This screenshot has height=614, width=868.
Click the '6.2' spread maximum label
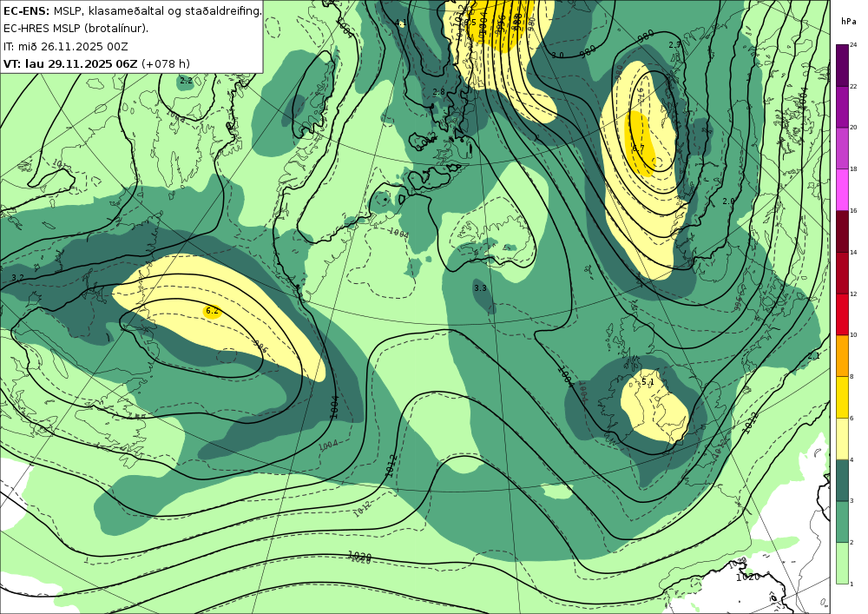(212, 311)
